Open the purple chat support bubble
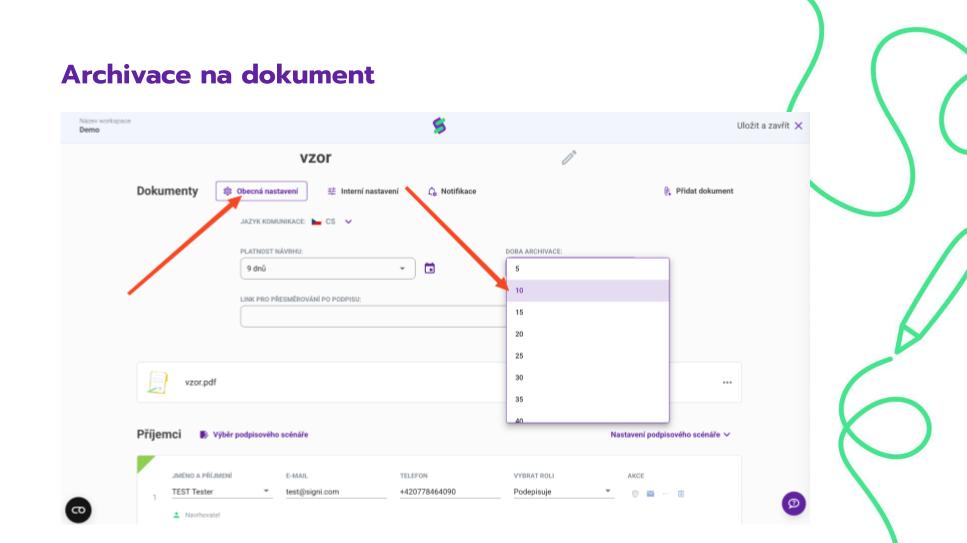The image size is (967, 543). [793, 503]
